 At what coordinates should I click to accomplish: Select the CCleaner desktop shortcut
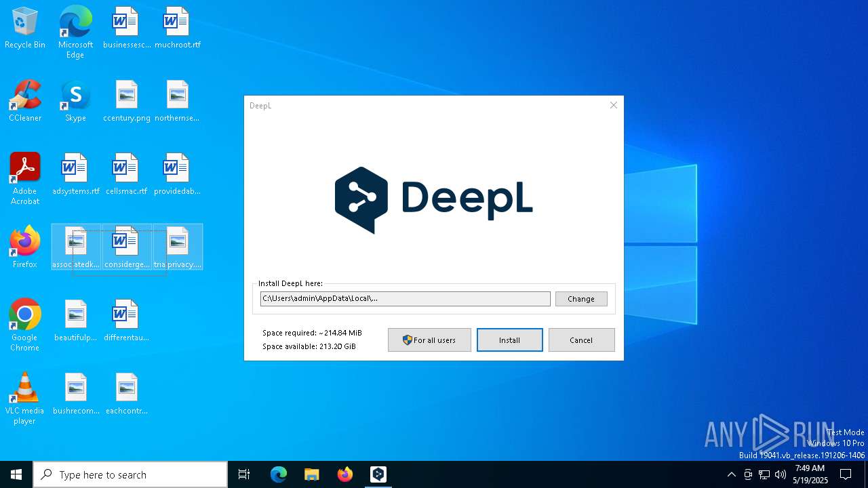click(x=25, y=102)
